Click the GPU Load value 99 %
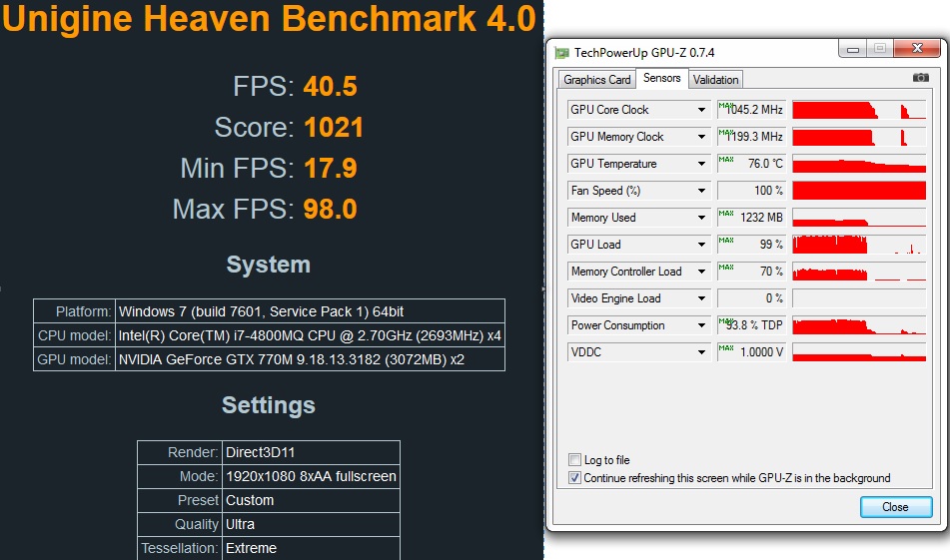 751,245
